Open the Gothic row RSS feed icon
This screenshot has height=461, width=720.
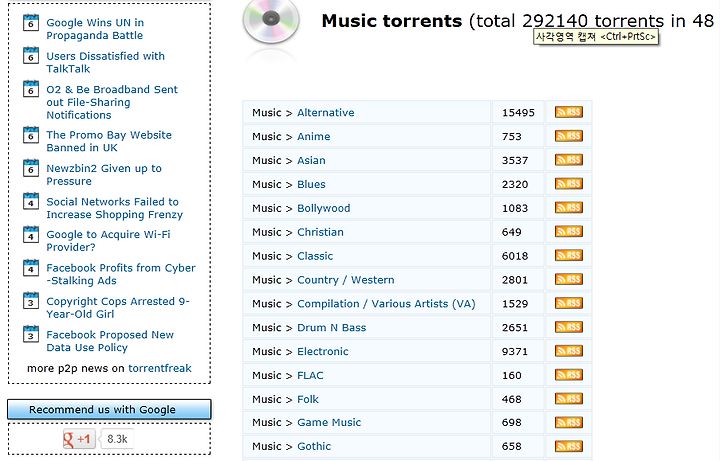tap(568, 446)
